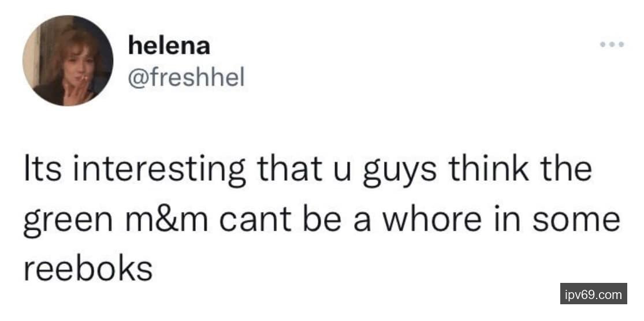The height and width of the screenshot is (321, 644).
Task: Open the helena display name link
Action: [x=169, y=46]
